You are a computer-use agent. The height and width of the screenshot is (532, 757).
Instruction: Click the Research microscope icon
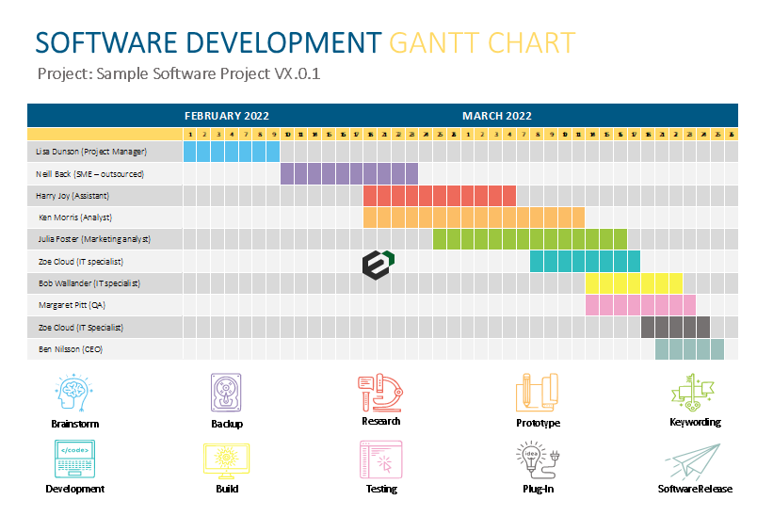pos(380,392)
